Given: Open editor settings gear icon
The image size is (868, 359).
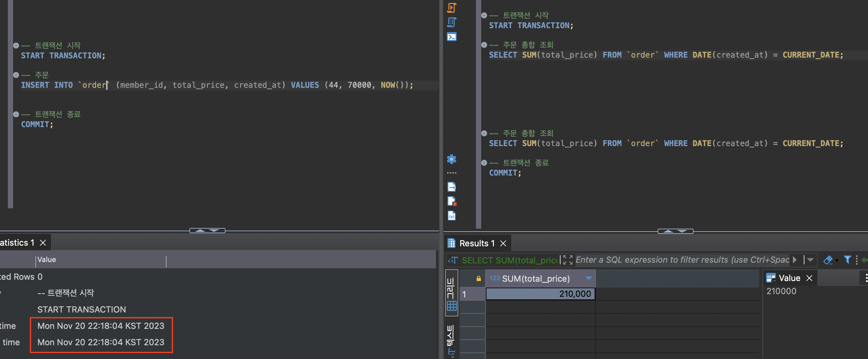Looking at the screenshot, I should pos(451,159).
